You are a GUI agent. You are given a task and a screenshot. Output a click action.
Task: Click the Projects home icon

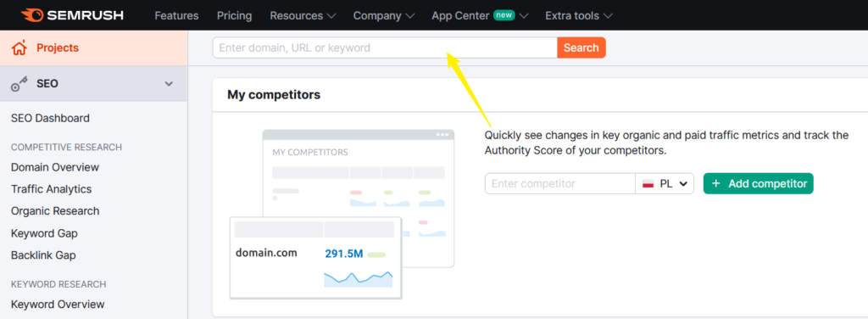(19, 48)
